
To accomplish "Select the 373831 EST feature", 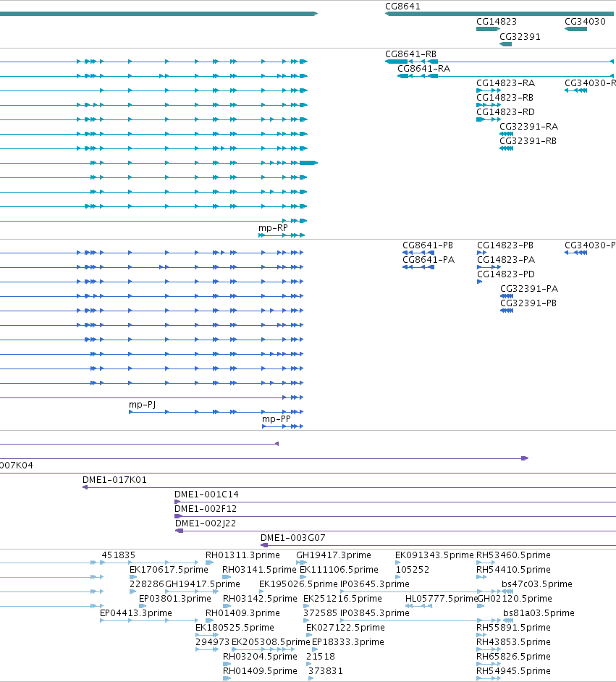I will [311, 678].
